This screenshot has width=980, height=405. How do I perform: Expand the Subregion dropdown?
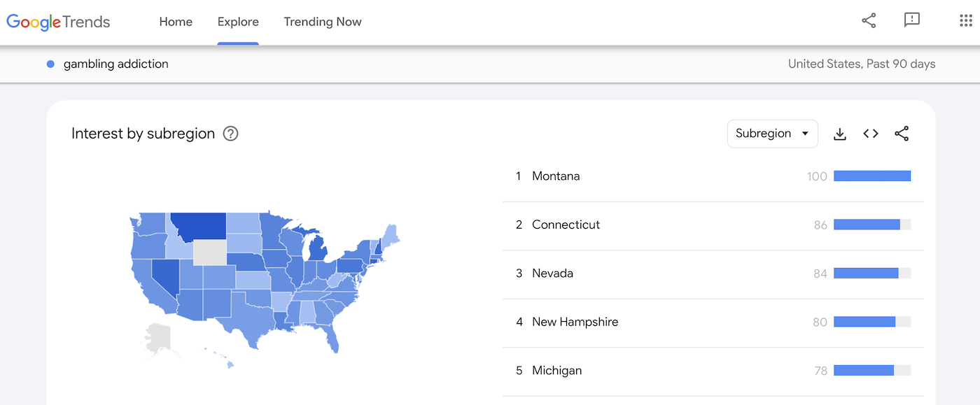[x=772, y=134]
